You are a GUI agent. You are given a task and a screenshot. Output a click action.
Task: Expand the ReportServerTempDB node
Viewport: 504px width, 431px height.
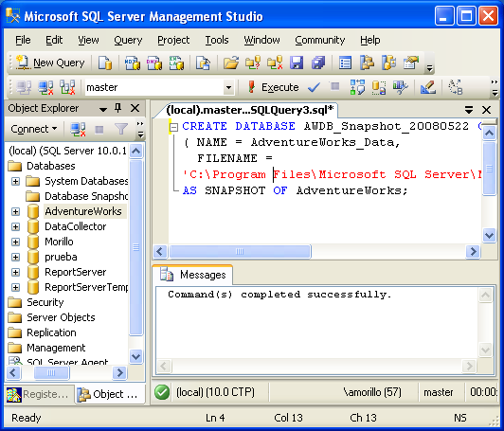(15, 287)
